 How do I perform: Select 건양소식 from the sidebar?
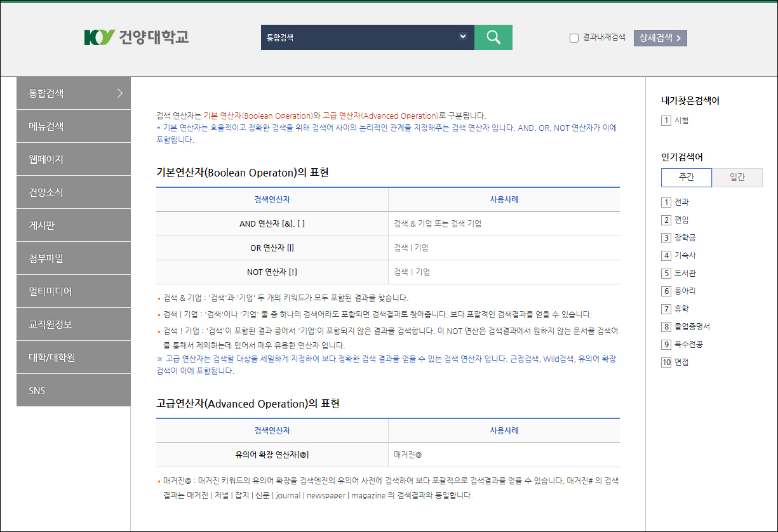tap(73, 192)
